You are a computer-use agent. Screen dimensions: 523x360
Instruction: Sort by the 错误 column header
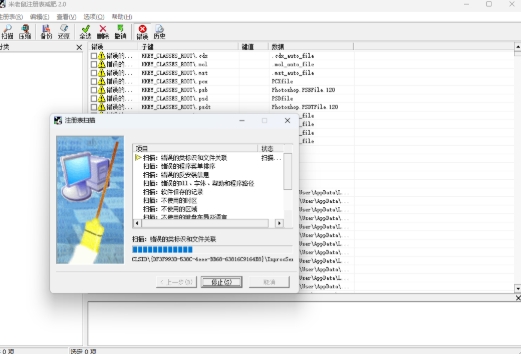point(113,47)
